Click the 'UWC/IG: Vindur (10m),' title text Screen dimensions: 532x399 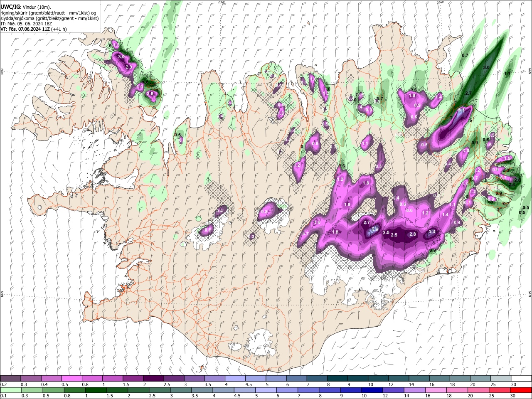click(x=26, y=7)
